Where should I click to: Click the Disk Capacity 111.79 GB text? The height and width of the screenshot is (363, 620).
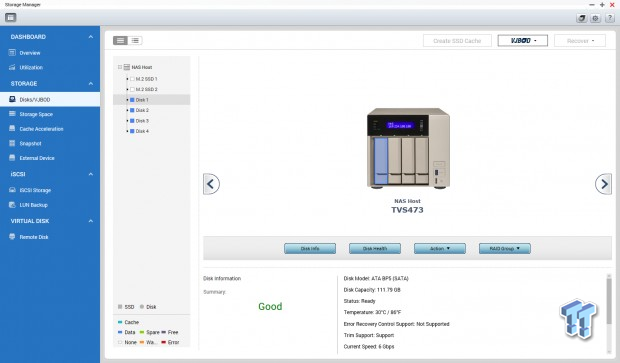pos(372,290)
